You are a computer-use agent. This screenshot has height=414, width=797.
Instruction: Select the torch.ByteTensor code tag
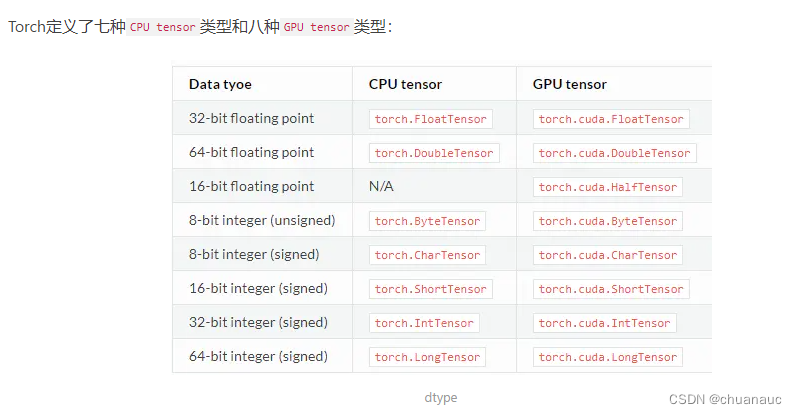(427, 221)
